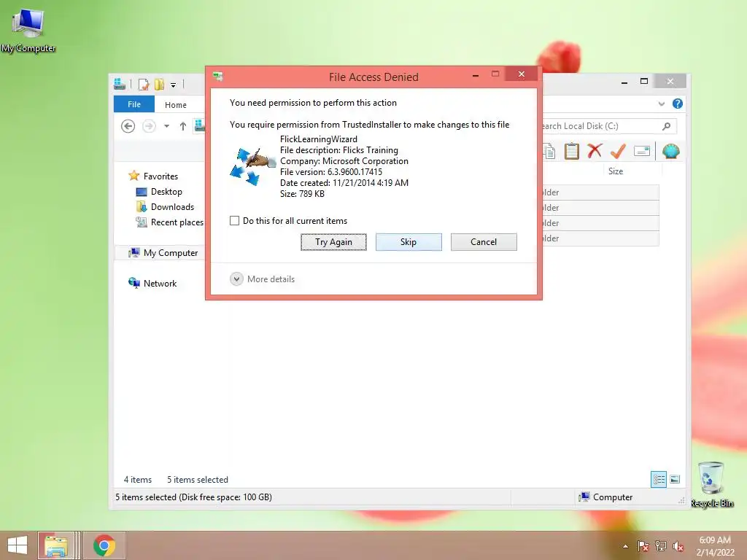Open Recycle Bin on desktop
The image size is (747, 560).
coord(712,485)
